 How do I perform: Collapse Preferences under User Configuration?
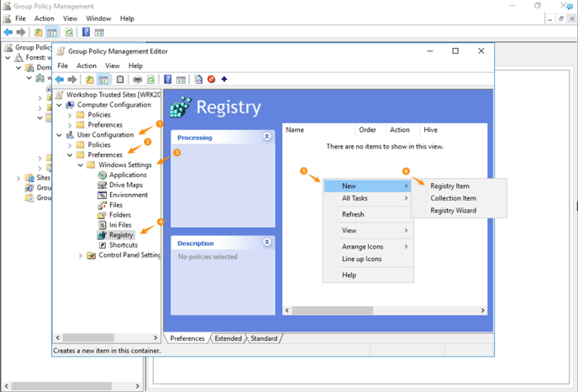pos(70,155)
